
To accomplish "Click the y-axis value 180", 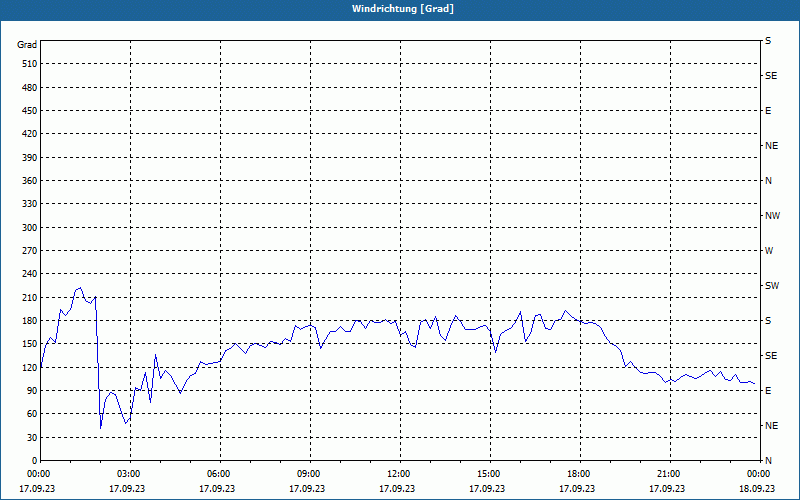I will 30,321.
